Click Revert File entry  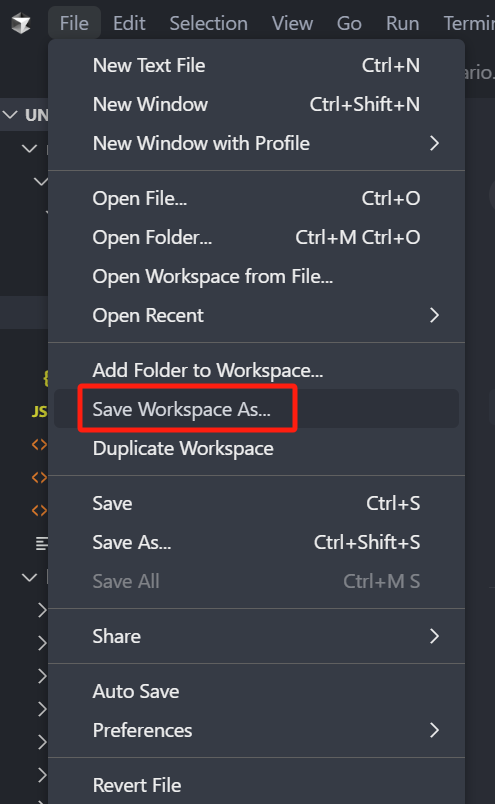pos(256,785)
